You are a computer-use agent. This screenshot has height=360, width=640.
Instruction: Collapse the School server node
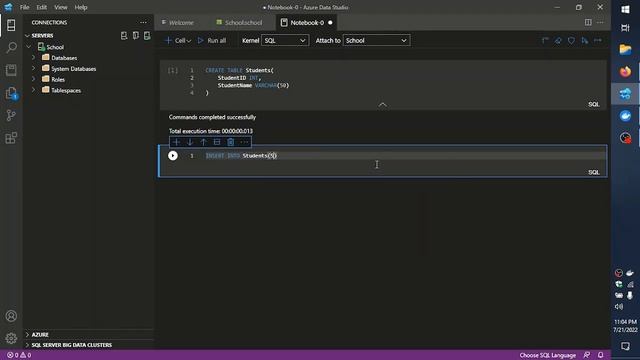29,47
